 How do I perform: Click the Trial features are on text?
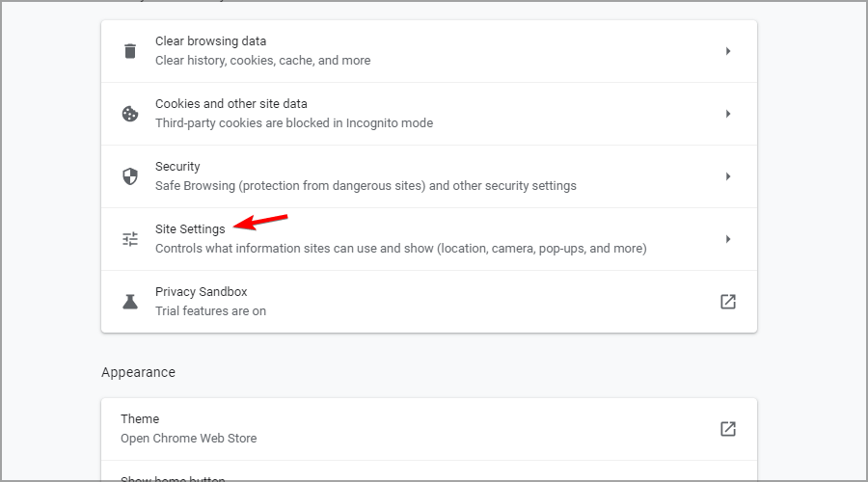tap(210, 311)
